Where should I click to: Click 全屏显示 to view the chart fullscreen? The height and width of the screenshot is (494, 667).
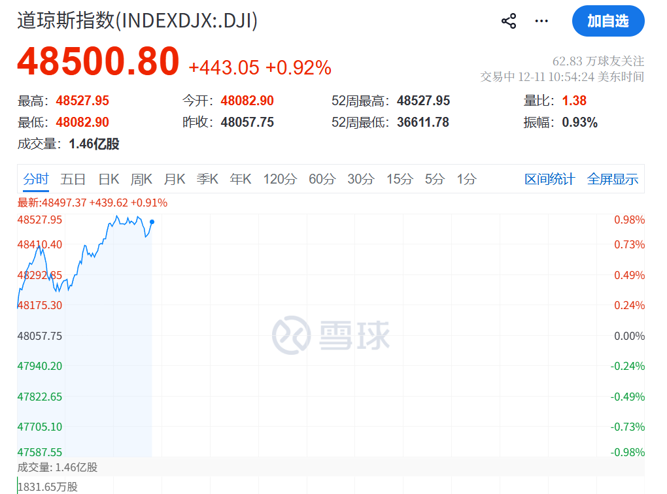(612, 179)
